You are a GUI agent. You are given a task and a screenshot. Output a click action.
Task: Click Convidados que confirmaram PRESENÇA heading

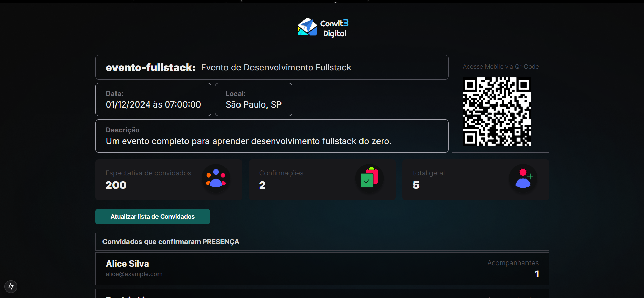tap(171, 242)
